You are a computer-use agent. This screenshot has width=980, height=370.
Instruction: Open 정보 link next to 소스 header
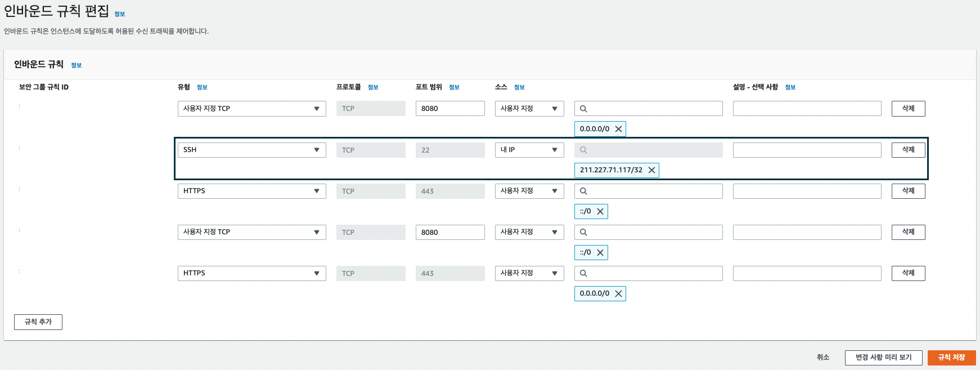point(519,87)
